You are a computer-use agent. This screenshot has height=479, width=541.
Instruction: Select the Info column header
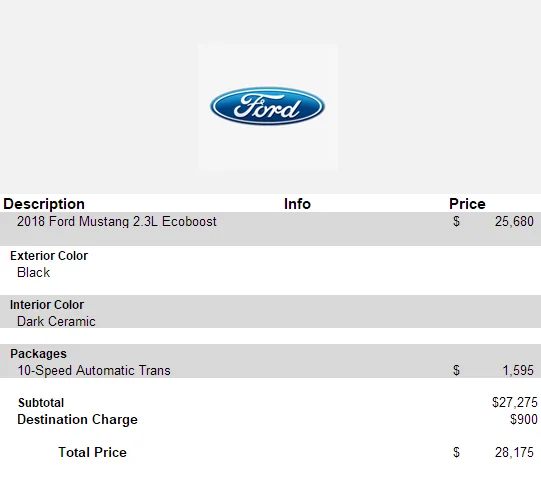[x=297, y=204]
